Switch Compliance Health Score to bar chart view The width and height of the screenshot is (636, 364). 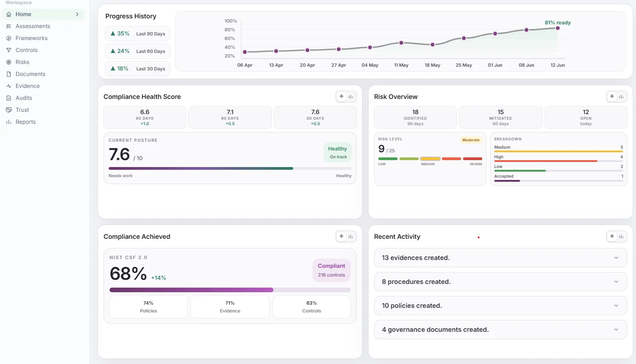351,96
